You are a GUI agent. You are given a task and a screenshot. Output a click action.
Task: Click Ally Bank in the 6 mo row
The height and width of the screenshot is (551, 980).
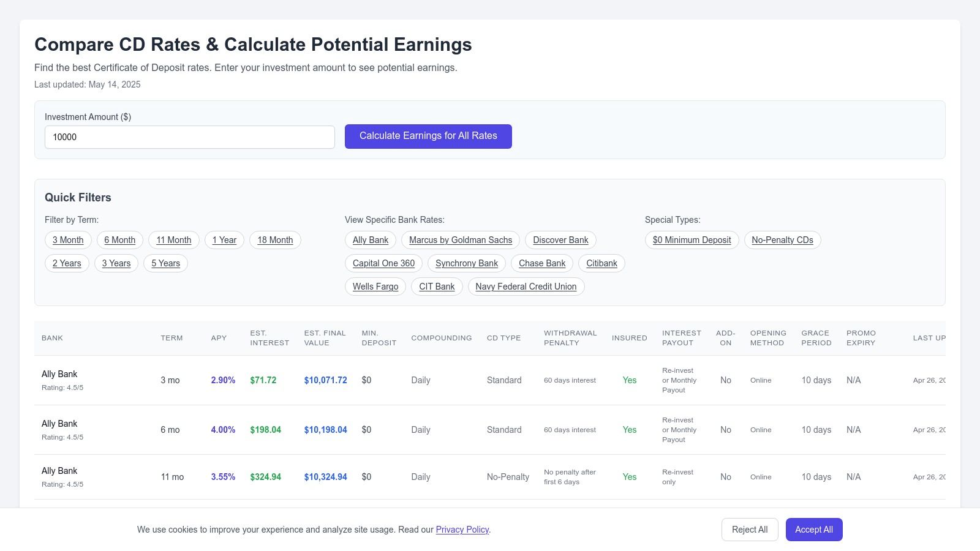(x=59, y=424)
